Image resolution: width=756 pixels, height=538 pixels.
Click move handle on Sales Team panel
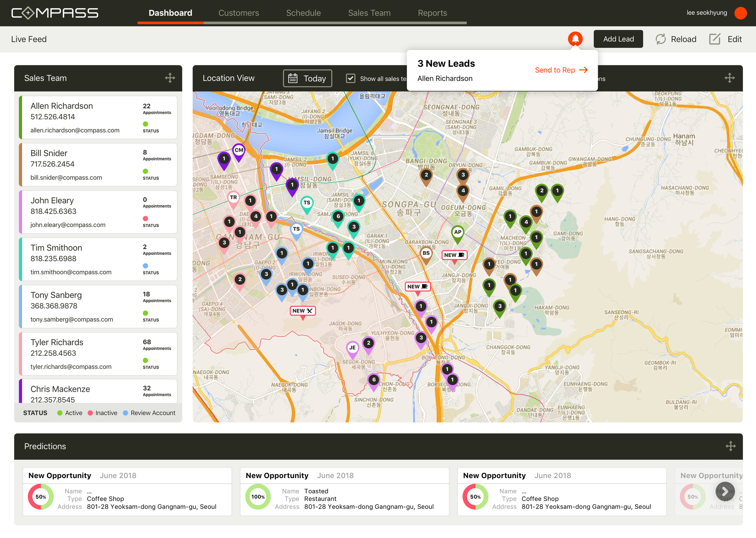170,78
